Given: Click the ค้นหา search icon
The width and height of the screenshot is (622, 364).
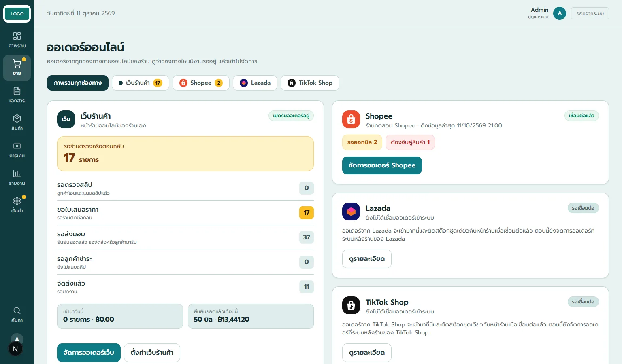Looking at the screenshot, I should (17, 315).
